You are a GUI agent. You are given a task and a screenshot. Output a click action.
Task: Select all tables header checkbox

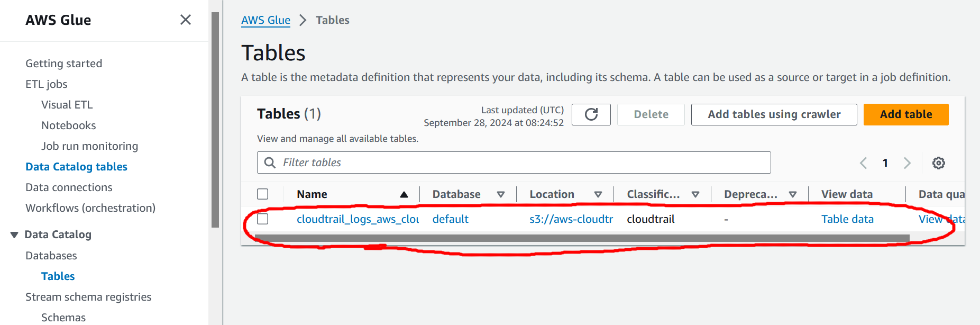[x=263, y=194]
